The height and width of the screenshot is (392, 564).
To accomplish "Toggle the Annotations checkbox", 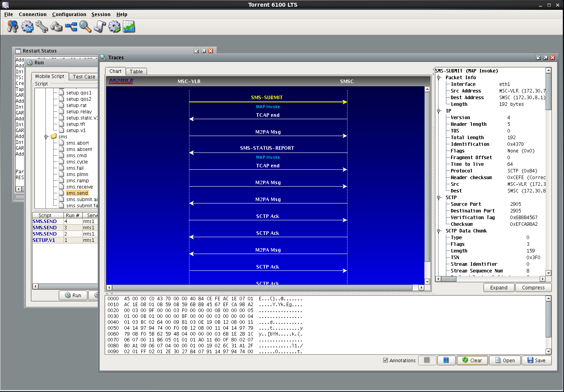I will pyautogui.click(x=386, y=360).
